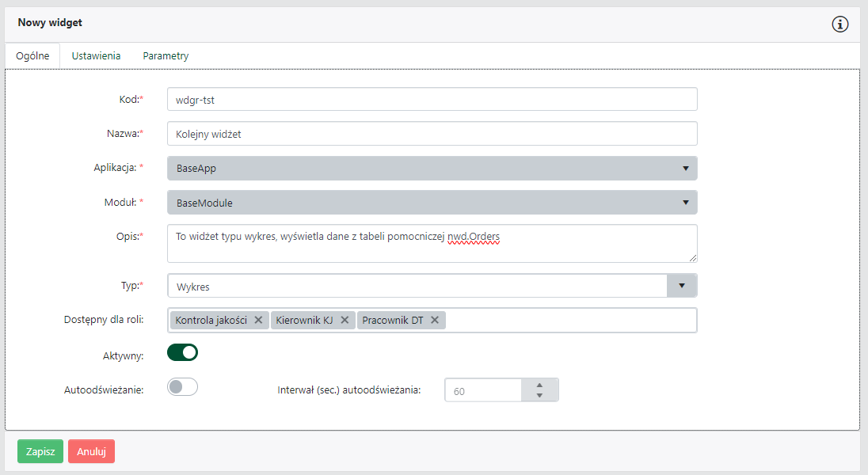
Task: Increase the autorefresh interval with up arrow
Action: pos(539,385)
